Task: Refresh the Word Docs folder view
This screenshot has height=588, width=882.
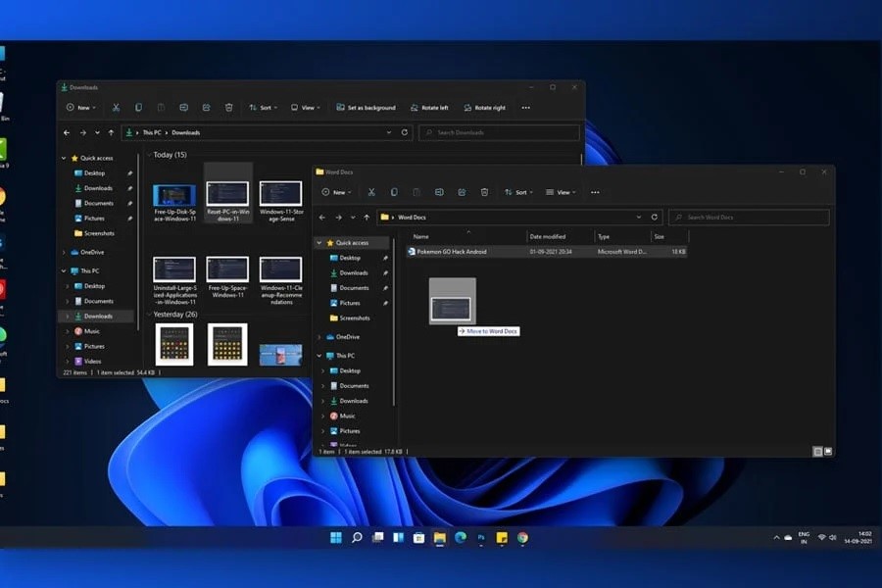Action: (x=654, y=218)
